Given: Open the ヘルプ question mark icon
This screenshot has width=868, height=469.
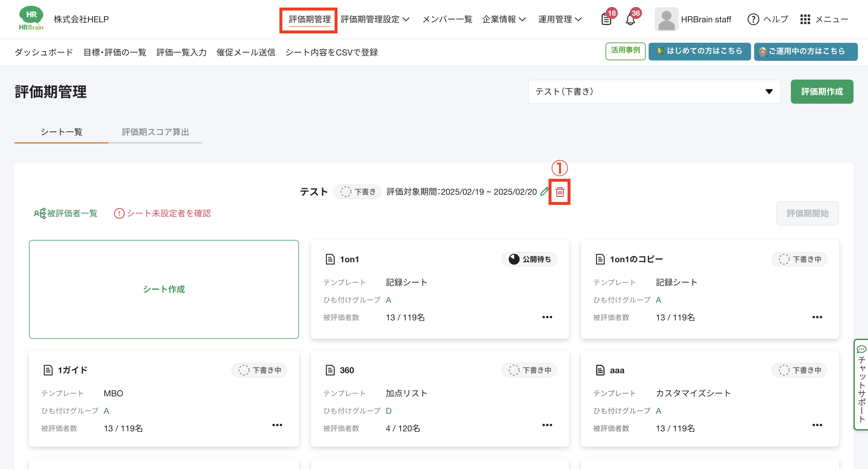Looking at the screenshot, I should tap(753, 19).
